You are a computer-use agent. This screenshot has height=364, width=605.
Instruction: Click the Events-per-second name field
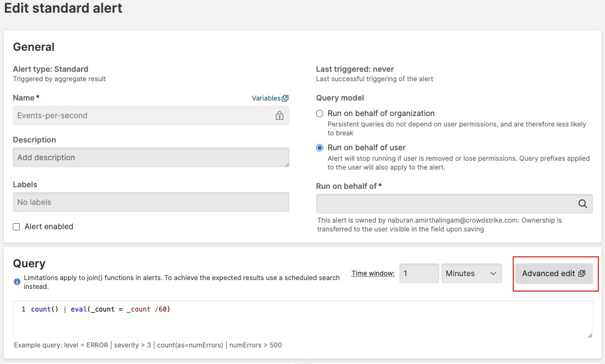(144, 116)
